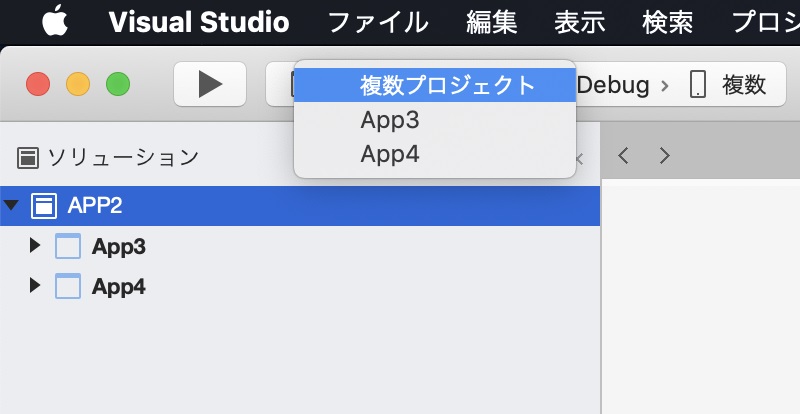Screen dimensions: 800x414
Task: Expand the App4 project node
Action: (x=35, y=285)
